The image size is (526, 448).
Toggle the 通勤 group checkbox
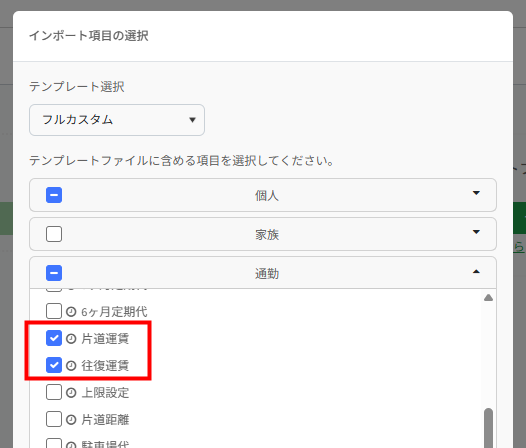tap(54, 273)
